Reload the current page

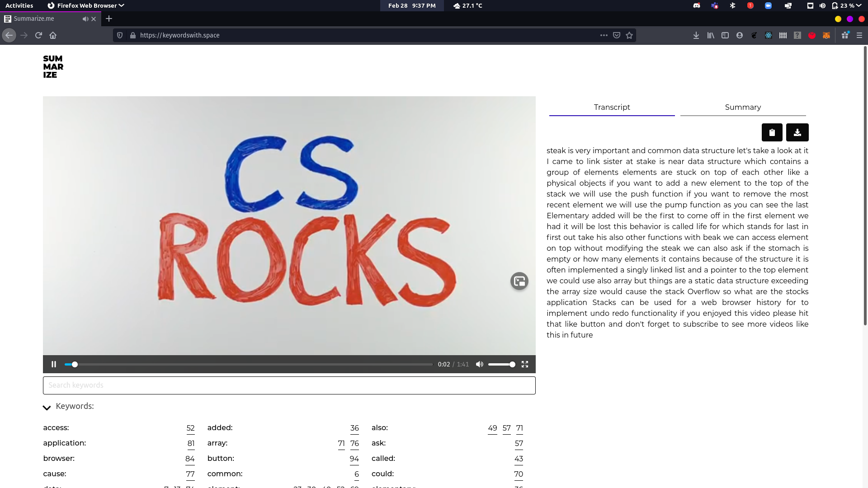click(38, 35)
